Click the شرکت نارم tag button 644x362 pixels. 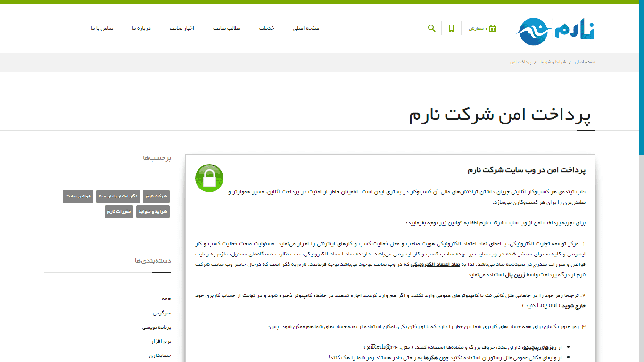point(156,196)
